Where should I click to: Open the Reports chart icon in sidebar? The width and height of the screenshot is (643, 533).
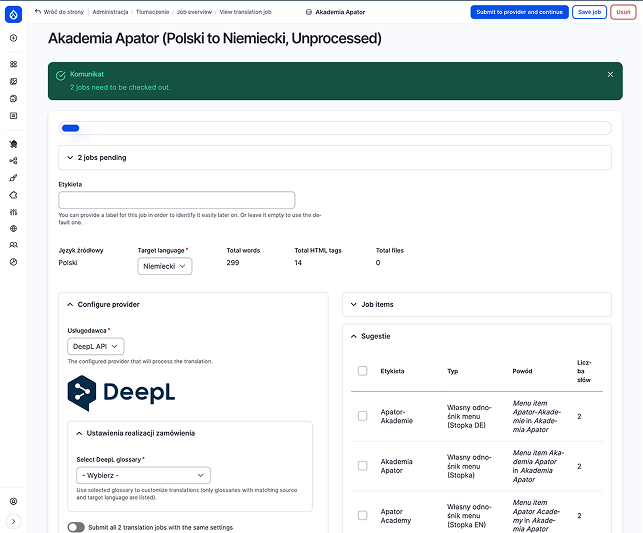[14, 262]
